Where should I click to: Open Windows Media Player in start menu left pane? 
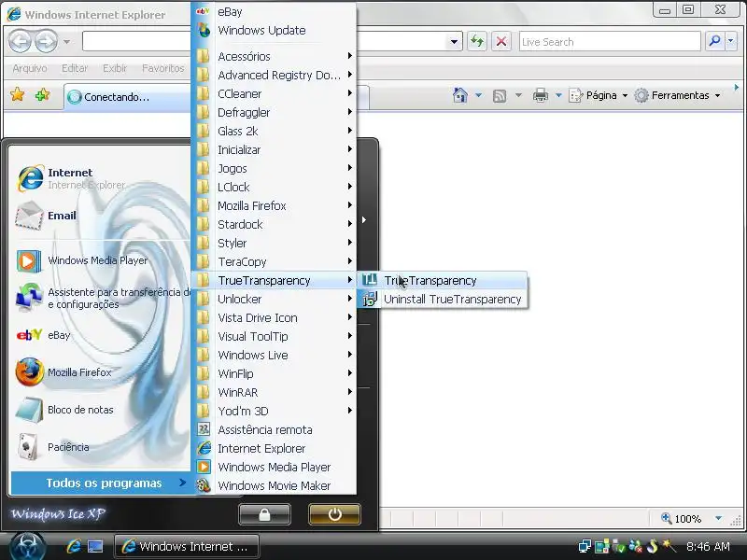[100, 260]
